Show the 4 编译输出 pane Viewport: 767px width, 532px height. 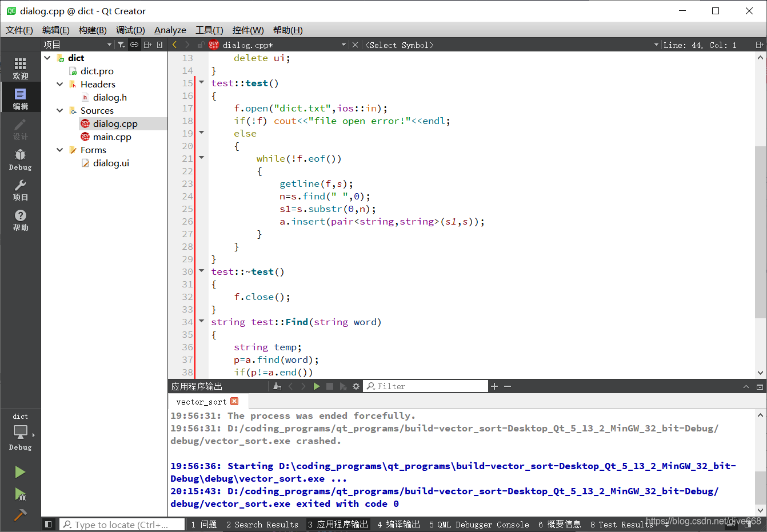coord(398,524)
